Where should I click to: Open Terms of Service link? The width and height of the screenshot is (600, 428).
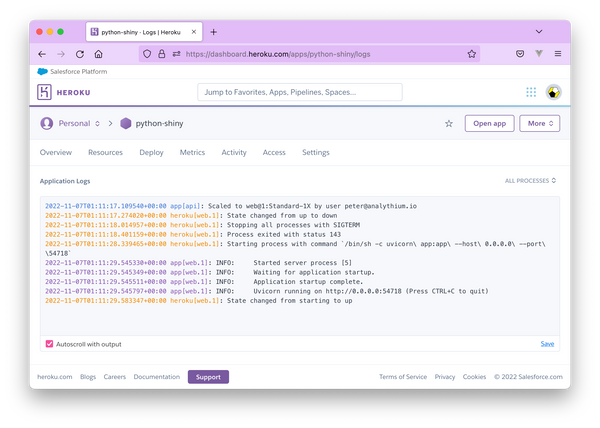pos(403,377)
